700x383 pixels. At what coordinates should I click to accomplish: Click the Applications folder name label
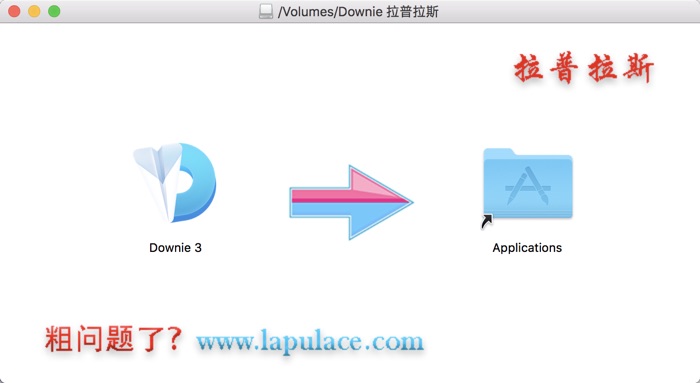point(527,248)
